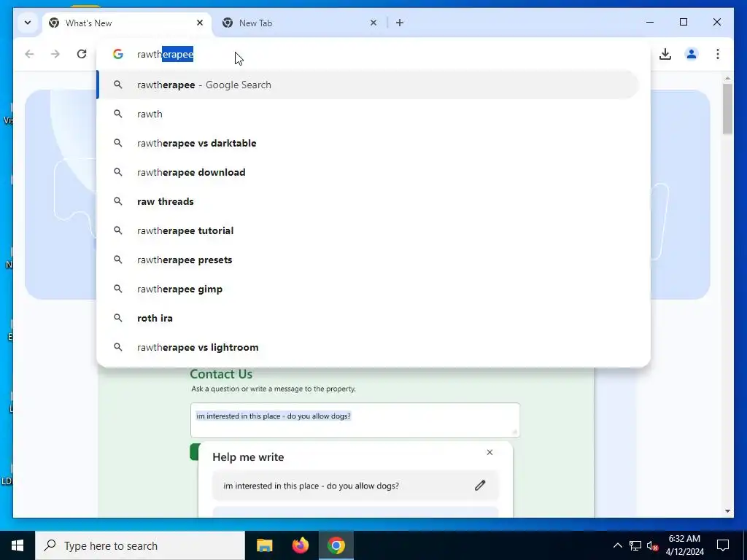747x560 pixels.
Task: Open the network status tray icon
Action: click(635, 545)
